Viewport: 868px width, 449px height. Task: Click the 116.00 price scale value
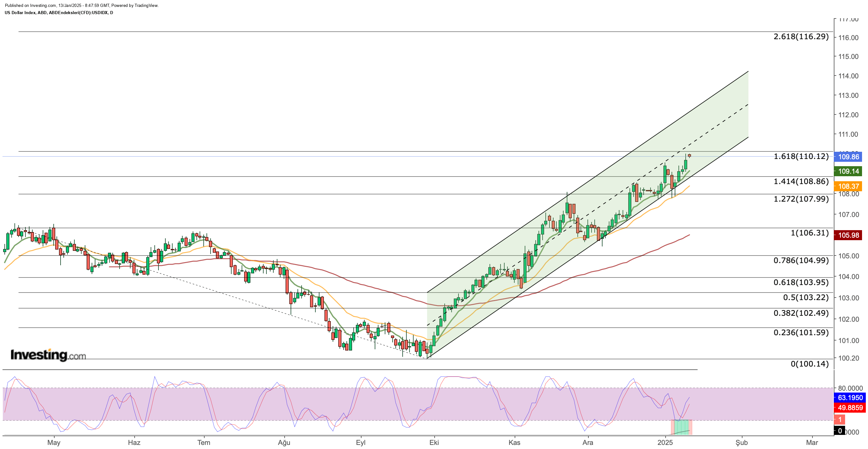tap(849, 38)
